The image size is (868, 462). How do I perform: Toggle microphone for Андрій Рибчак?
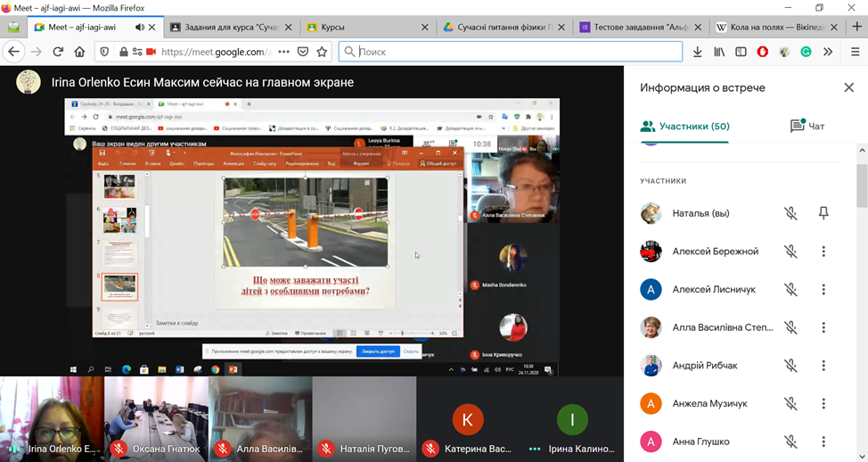[x=790, y=366]
